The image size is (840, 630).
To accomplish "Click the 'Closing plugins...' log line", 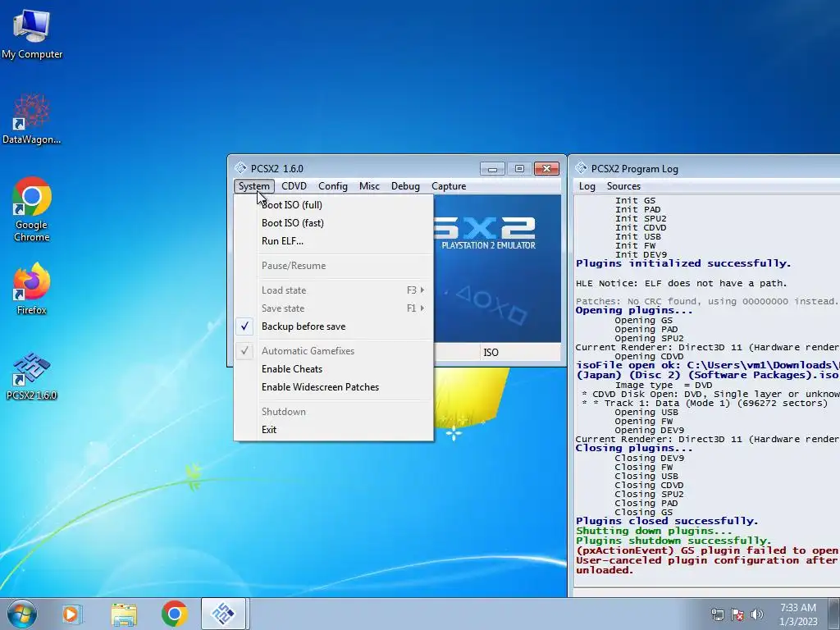I will point(634,448).
